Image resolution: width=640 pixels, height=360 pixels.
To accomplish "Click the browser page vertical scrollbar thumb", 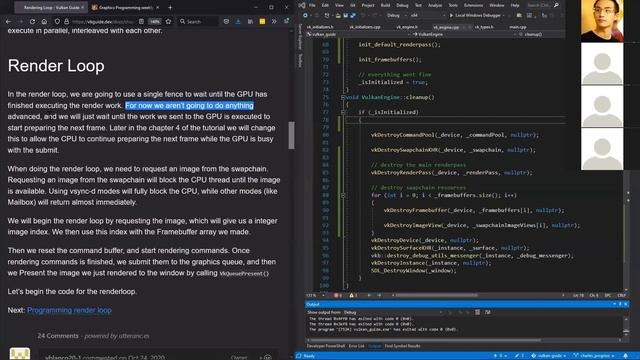I will point(291,135).
